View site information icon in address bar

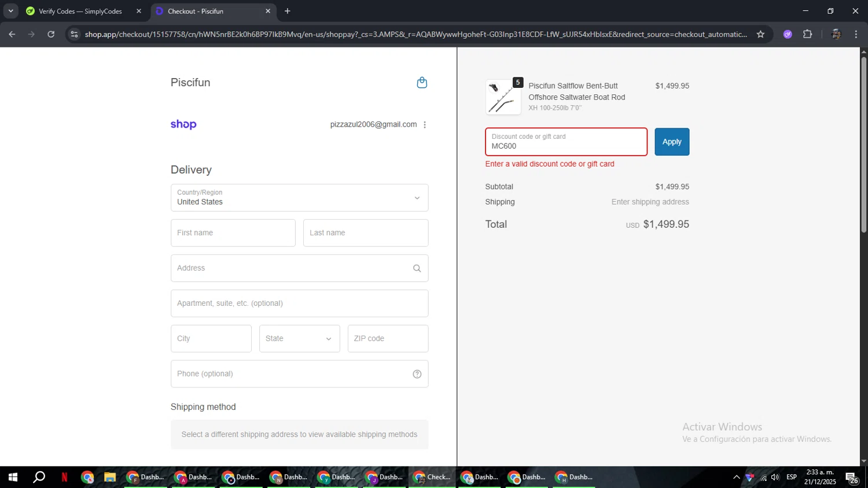tap(74, 34)
